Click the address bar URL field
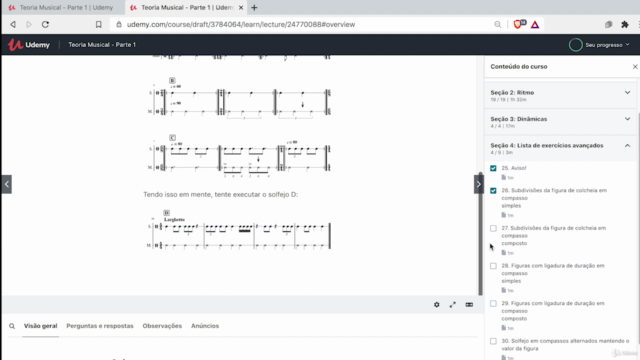 [241, 24]
